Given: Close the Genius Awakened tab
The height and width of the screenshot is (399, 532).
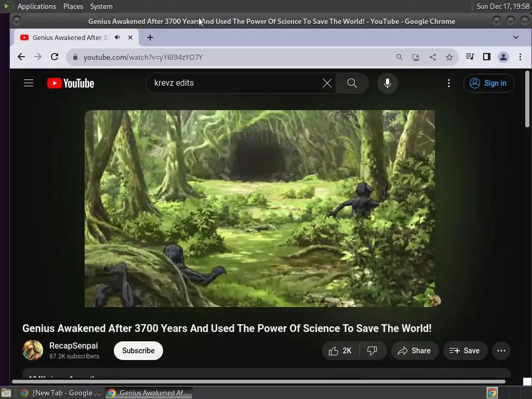Looking at the screenshot, I should point(130,37).
